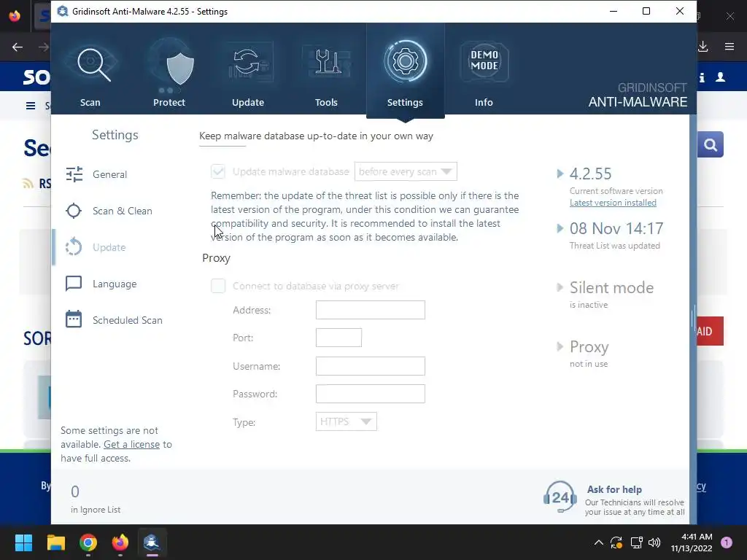
Task: Click the website hamburger menu icon
Action: coord(31,106)
